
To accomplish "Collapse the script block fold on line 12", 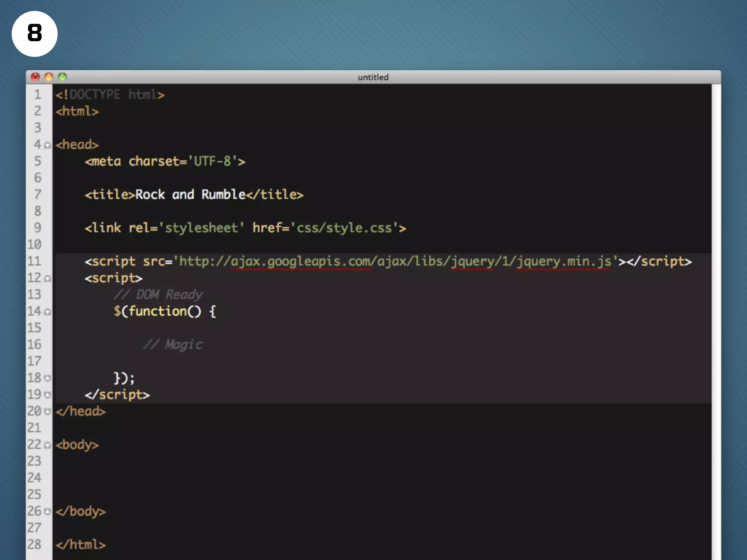I will 47,279.
